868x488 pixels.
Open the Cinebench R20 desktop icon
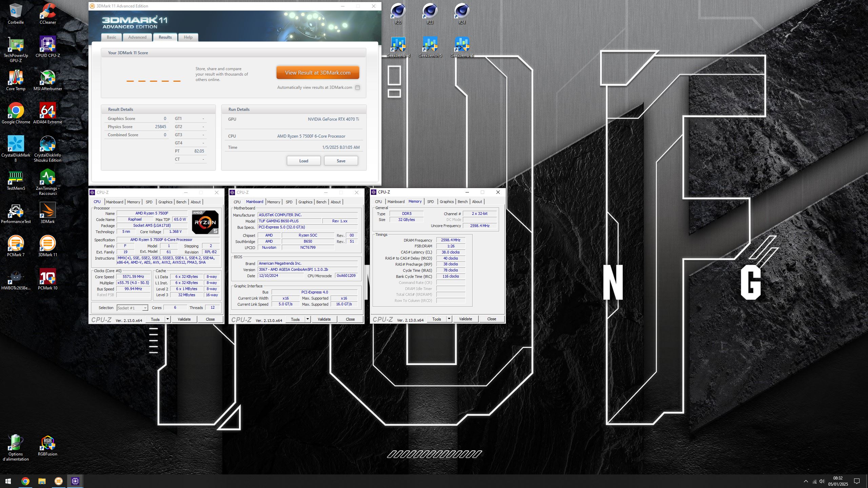pos(398,14)
